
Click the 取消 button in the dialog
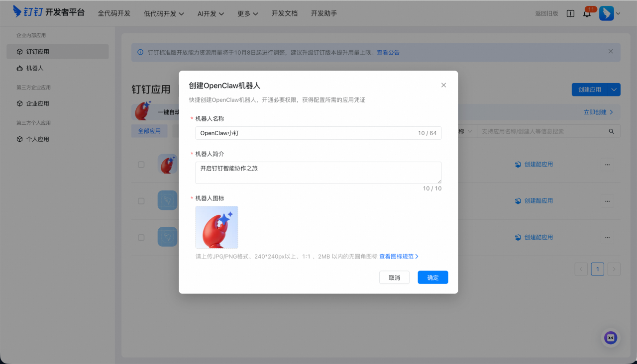394,277
